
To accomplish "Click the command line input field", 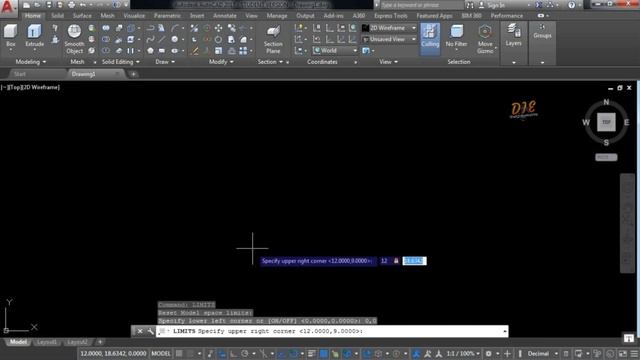I will pos(333,331).
